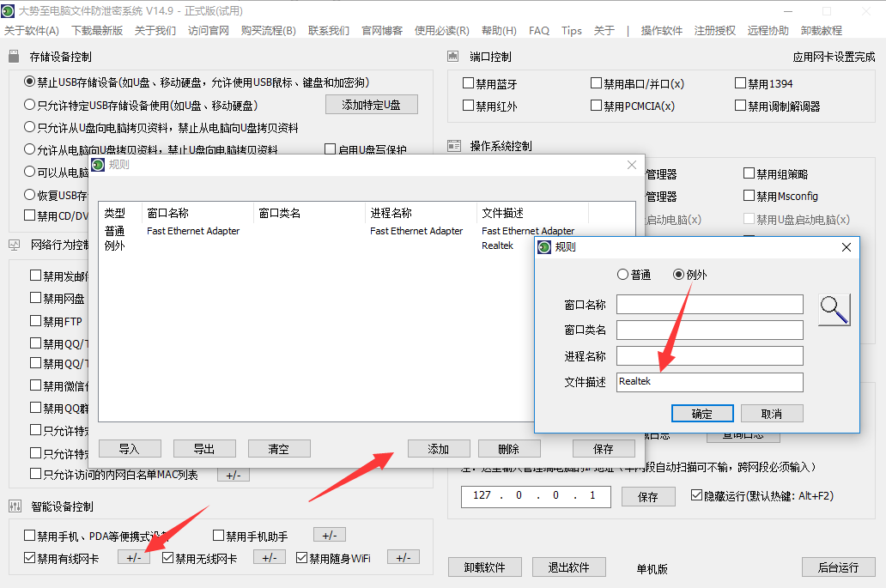The image size is (886, 588).
Task: Click the smart device control section icon
Action: (x=15, y=506)
